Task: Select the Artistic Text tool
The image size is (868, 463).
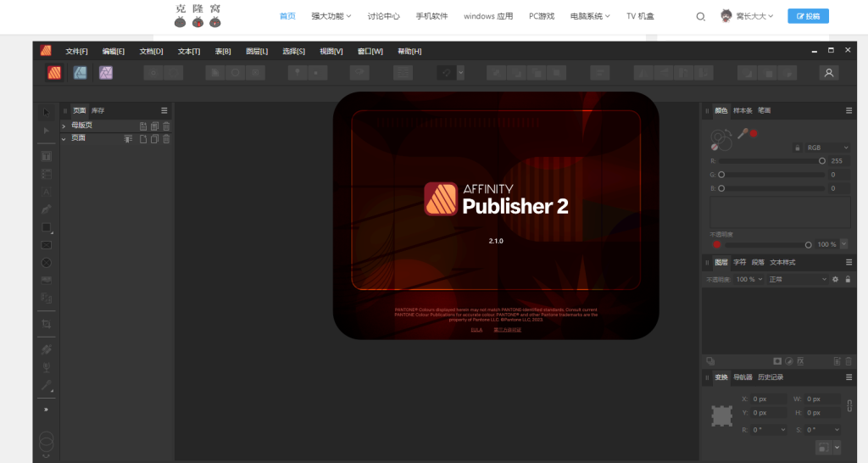Action: (x=47, y=192)
